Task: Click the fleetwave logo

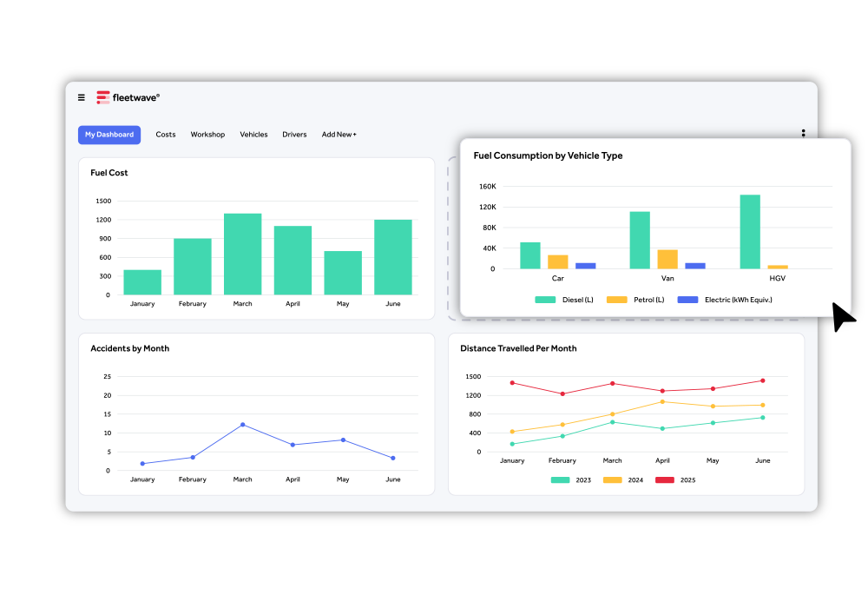Action: [x=128, y=98]
